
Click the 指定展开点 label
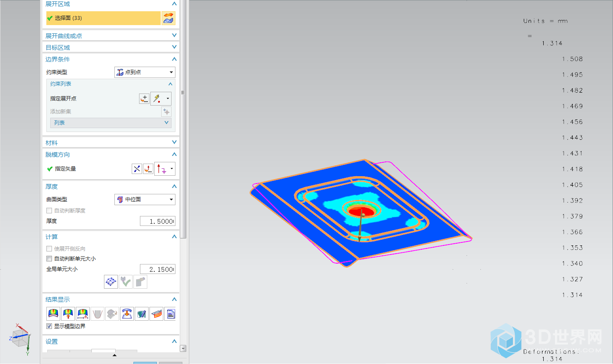(63, 99)
